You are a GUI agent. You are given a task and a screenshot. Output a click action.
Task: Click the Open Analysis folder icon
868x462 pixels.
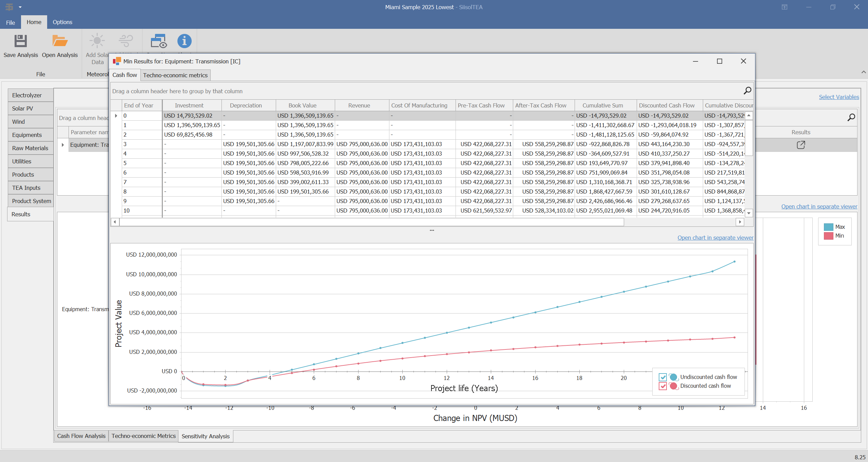pyautogui.click(x=60, y=41)
